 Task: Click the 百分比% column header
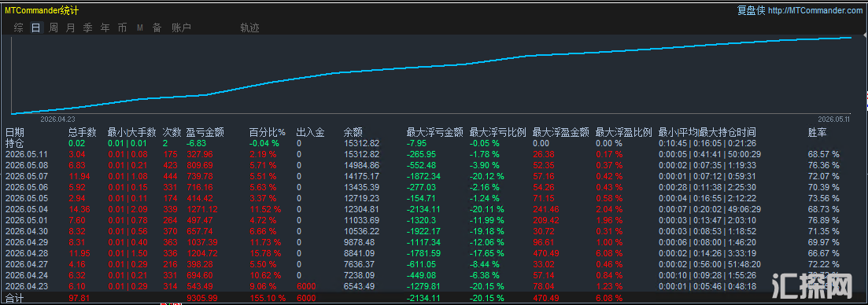point(268,133)
